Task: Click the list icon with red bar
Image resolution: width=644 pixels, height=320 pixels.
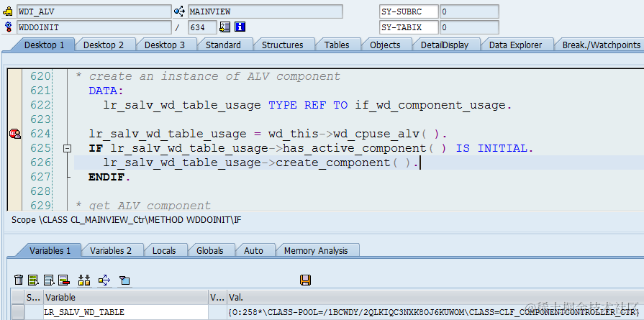Action: coord(63,280)
